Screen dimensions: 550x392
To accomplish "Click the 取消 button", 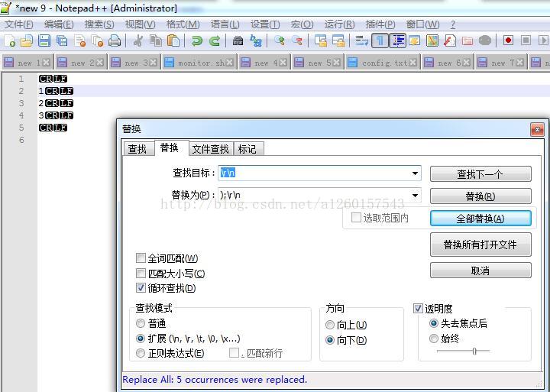I will pyautogui.click(x=480, y=271).
